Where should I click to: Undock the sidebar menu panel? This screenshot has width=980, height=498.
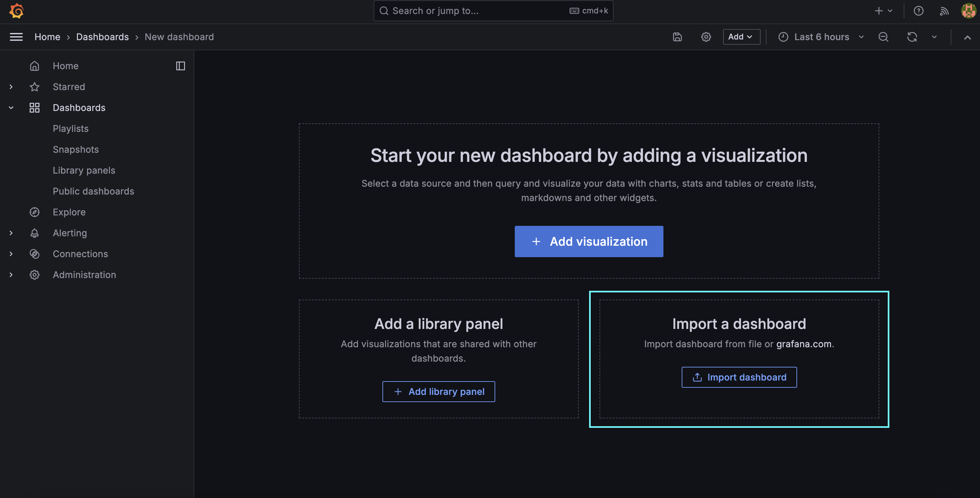coord(180,66)
